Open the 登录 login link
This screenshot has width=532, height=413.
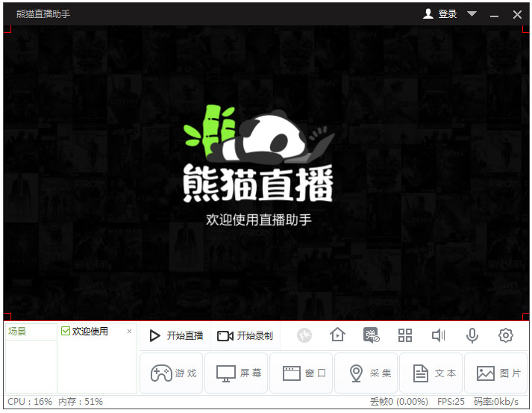pos(448,14)
